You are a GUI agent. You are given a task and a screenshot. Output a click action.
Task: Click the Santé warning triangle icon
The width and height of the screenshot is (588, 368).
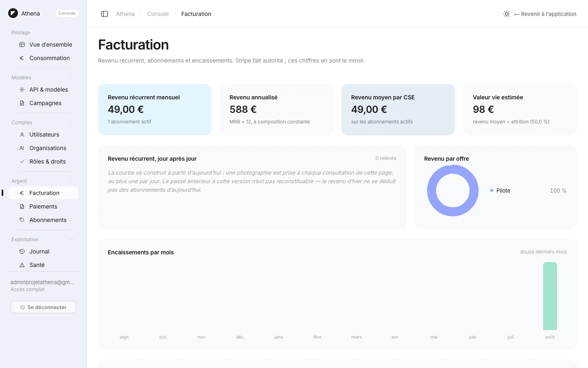pyautogui.click(x=22, y=265)
